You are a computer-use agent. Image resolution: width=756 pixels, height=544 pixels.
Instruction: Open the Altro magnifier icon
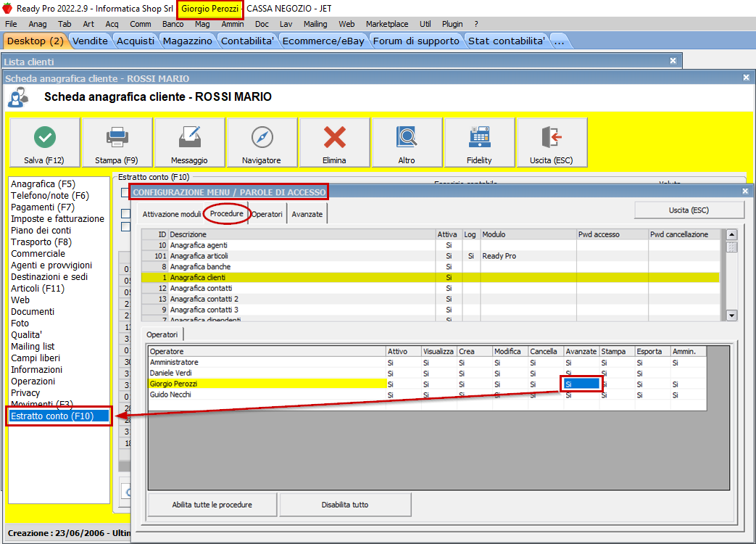407,137
